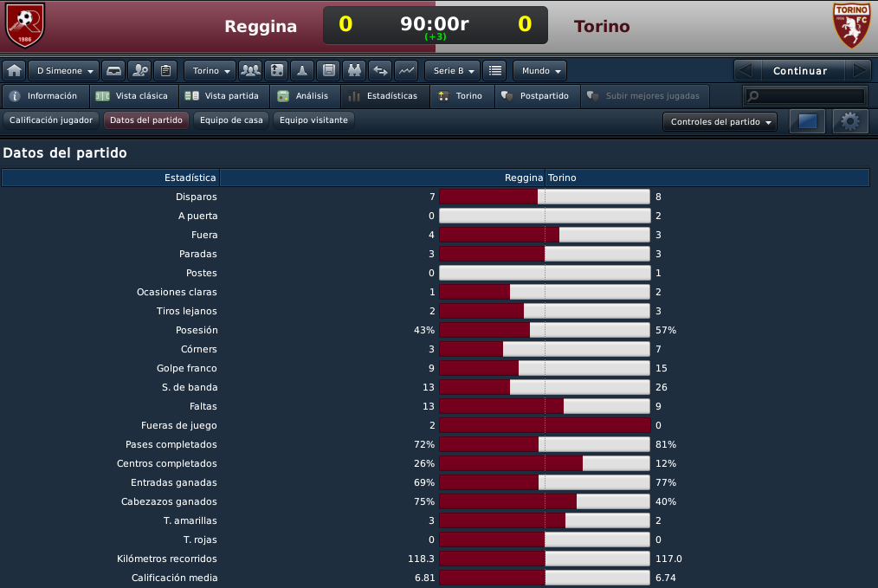This screenshot has height=588, width=878.
Task: Click the Continuar button
Action: 800,71
